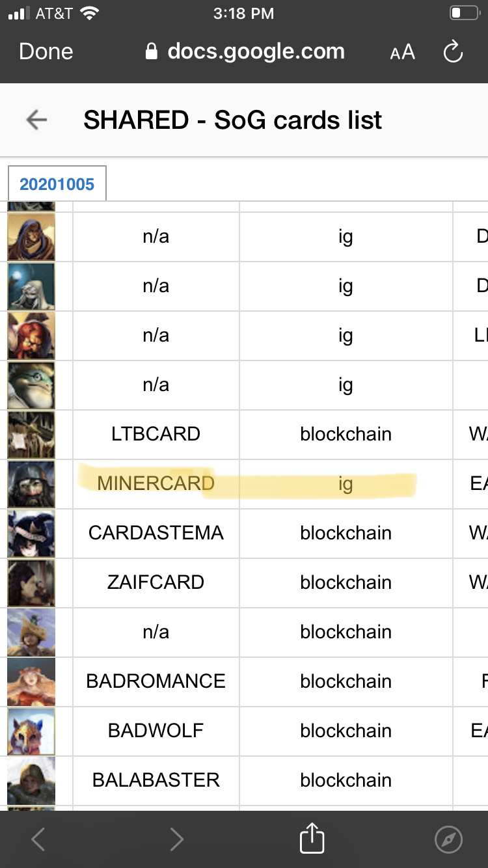Select the LTBCARD cell
488x868 pixels.
[x=156, y=434]
